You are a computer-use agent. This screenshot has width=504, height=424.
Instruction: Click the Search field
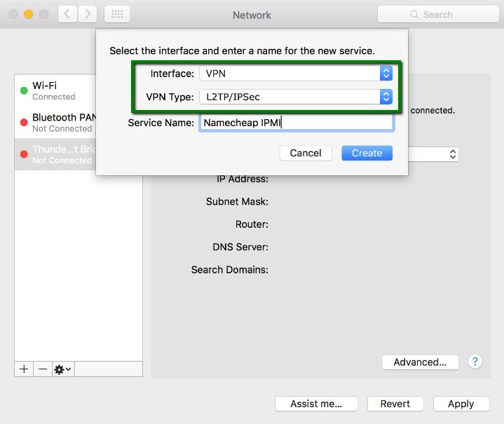coord(437,14)
